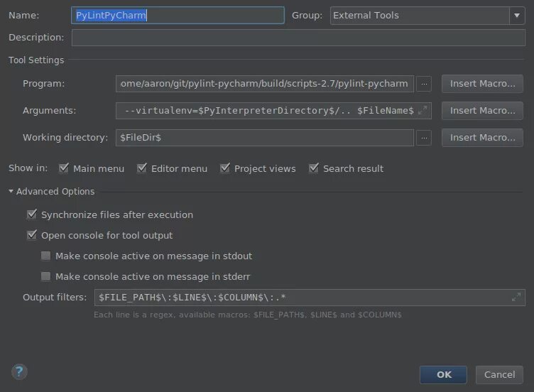The width and height of the screenshot is (534, 392).
Task: Enable Make console active on stdout message
Action: coord(45,256)
